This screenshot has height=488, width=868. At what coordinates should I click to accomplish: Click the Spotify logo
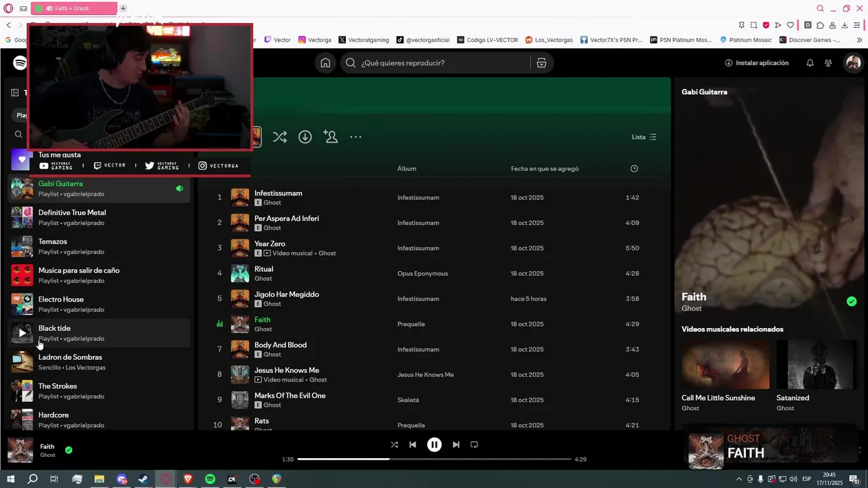pyautogui.click(x=20, y=63)
